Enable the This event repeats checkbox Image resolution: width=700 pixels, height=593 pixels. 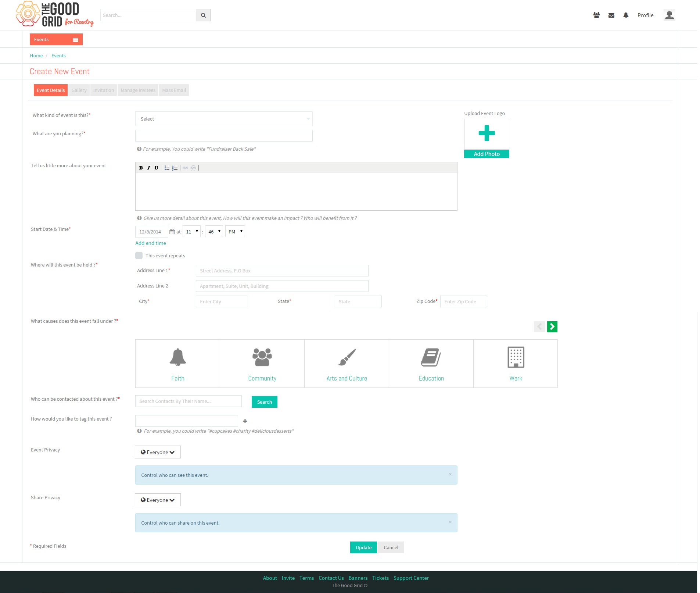click(x=139, y=256)
